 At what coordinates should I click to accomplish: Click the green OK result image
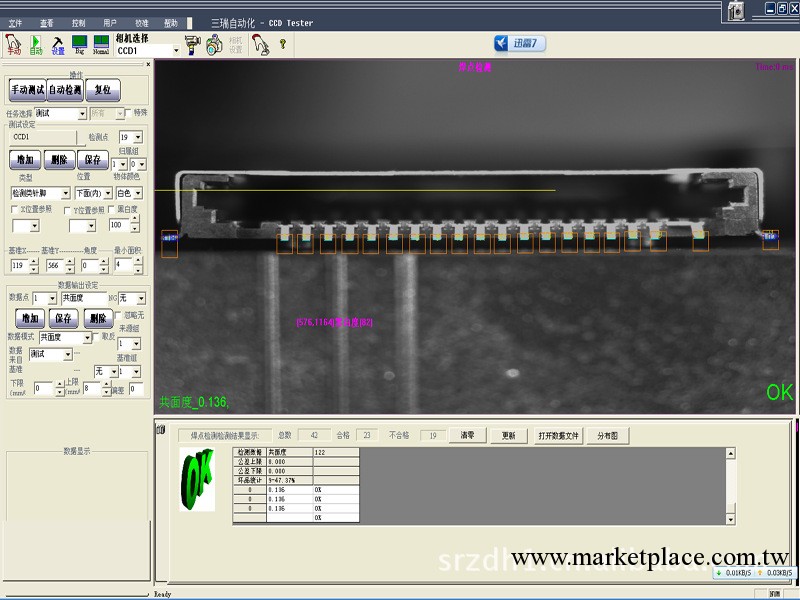click(x=197, y=479)
